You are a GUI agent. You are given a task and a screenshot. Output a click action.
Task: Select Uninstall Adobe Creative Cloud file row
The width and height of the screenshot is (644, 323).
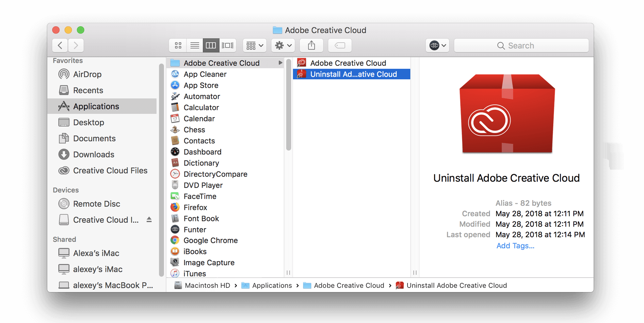[351, 74]
